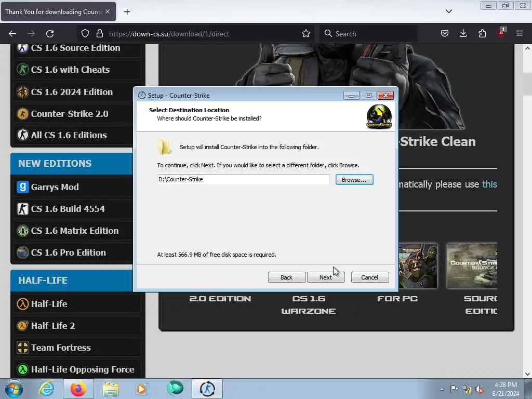The width and height of the screenshot is (532, 399).
Task: Show hidden system tray icons
Action: tap(442, 389)
